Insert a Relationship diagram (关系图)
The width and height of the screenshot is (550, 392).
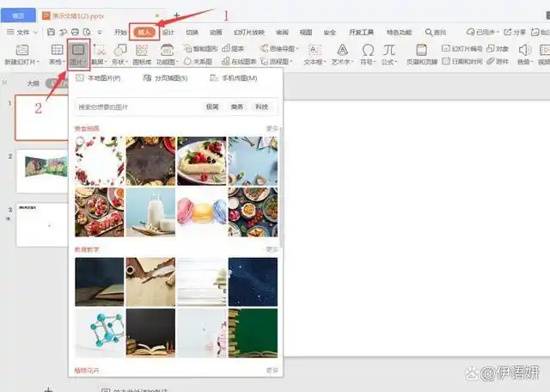click(x=199, y=61)
